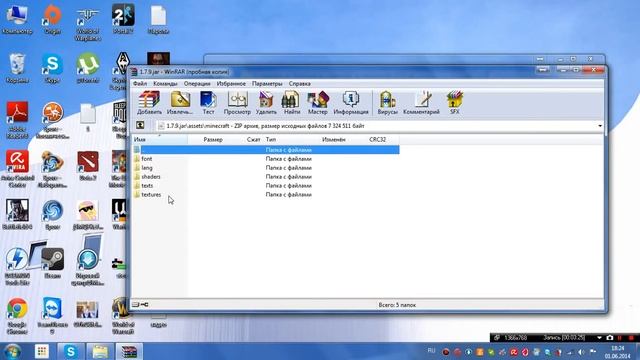Open the Параметры menu
The image size is (640, 360).
[x=267, y=83]
